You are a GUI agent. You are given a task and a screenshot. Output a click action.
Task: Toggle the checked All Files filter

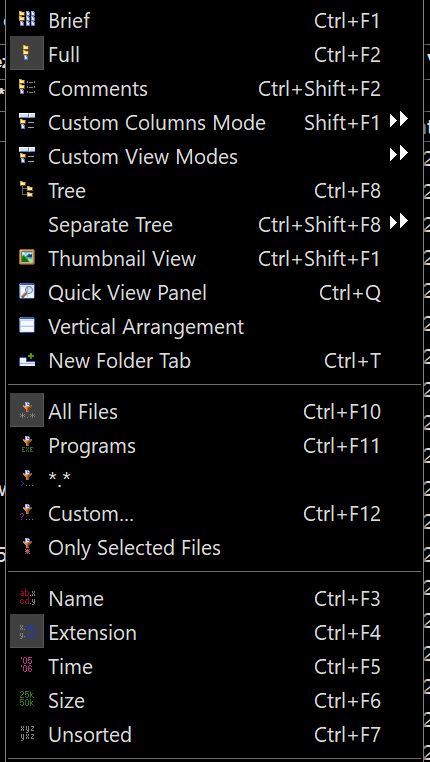coord(215,411)
